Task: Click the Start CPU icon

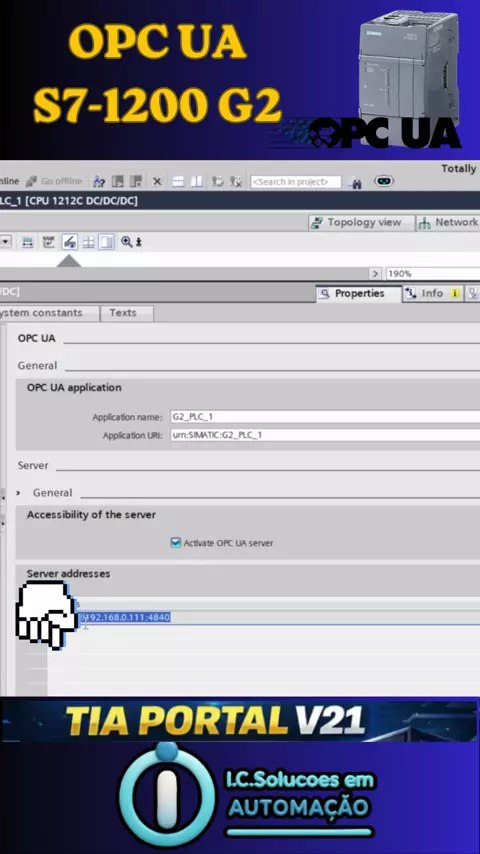Action: tap(117, 181)
